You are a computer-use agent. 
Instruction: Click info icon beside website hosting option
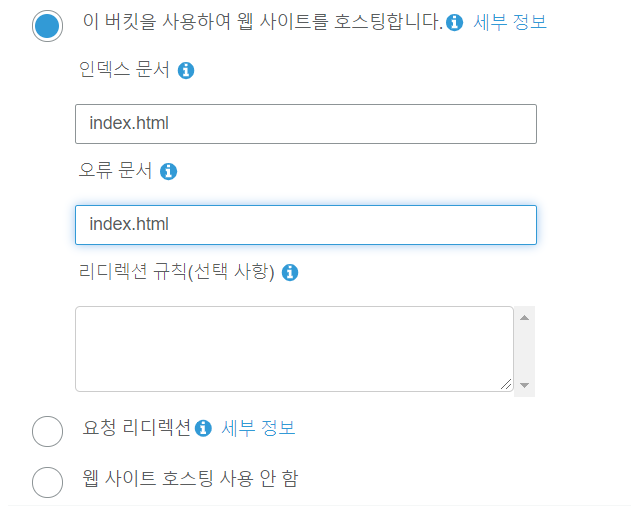(x=454, y=22)
